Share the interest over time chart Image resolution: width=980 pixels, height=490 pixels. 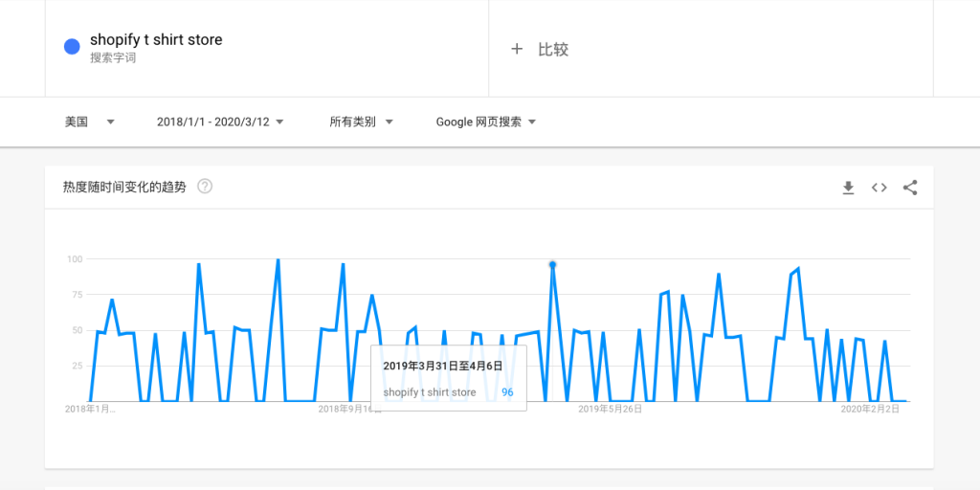click(910, 188)
